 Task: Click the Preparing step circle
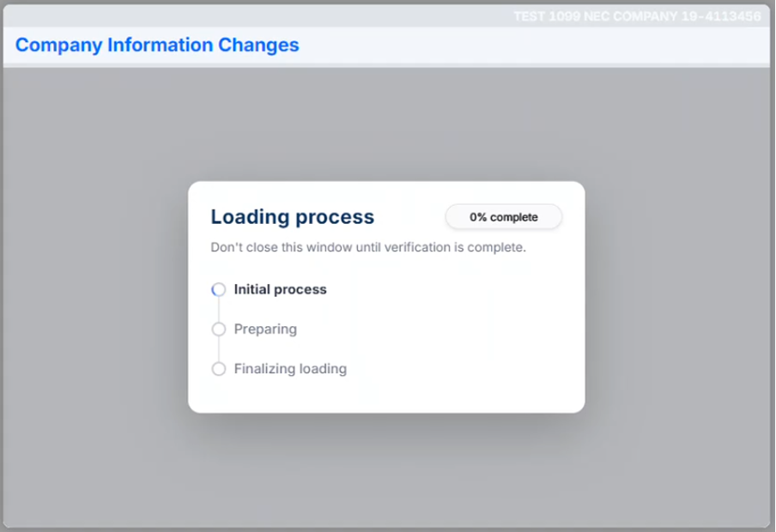coord(219,329)
